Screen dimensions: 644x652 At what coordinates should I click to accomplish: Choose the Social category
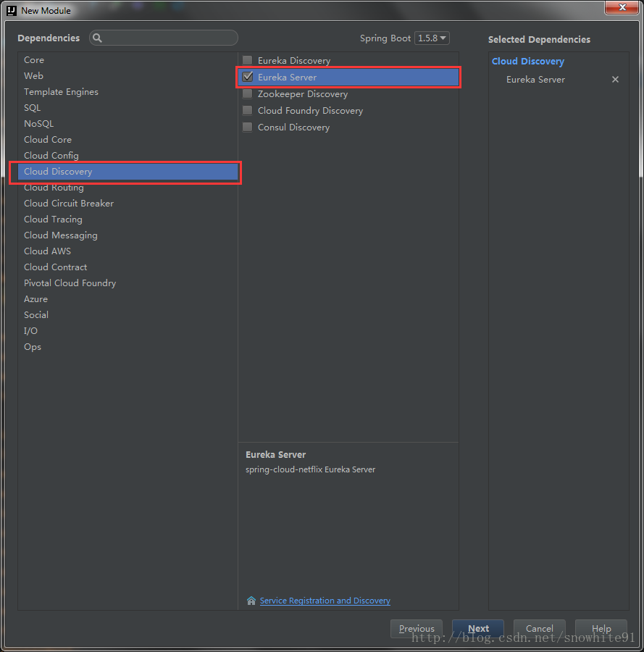[x=127, y=315]
